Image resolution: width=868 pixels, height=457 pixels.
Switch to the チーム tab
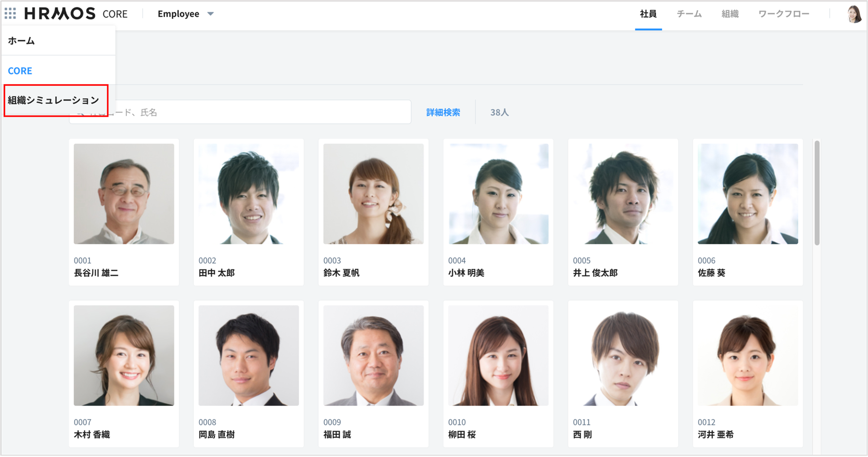pyautogui.click(x=689, y=14)
